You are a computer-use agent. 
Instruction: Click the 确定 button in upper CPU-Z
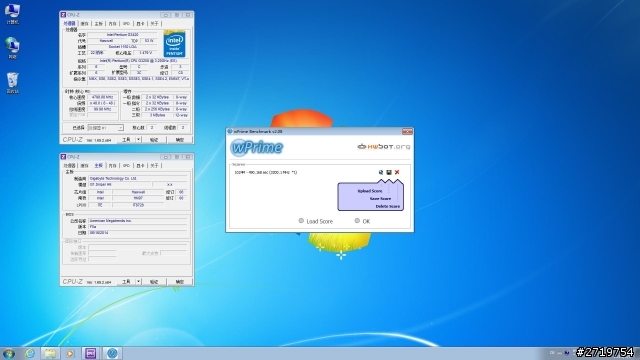click(x=180, y=140)
